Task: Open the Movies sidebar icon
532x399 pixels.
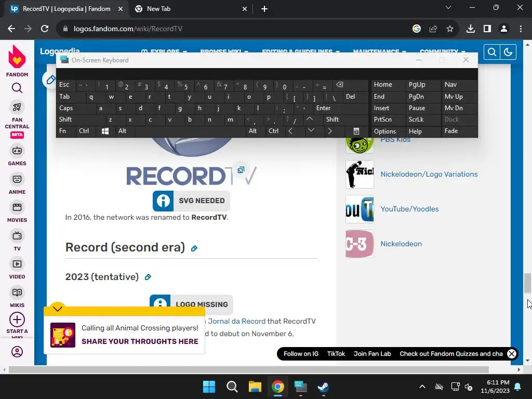Action: coord(17,207)
